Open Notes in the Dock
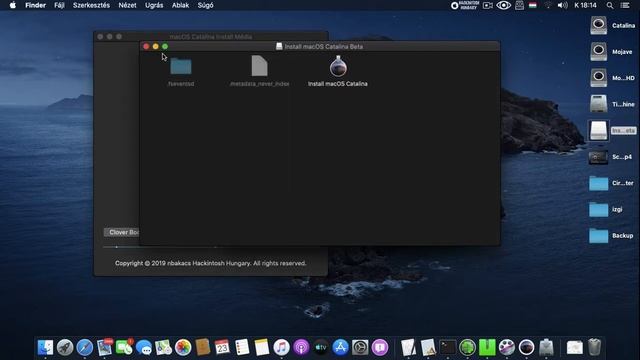The width and height of the screenshot is (640, 360). coord(262,347)
